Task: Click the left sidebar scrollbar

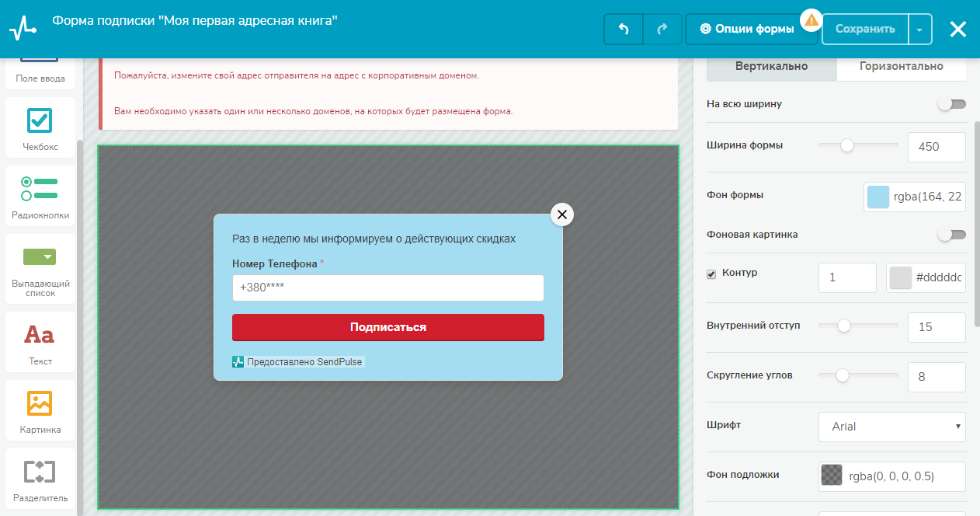Action: (x=79, y=326)
